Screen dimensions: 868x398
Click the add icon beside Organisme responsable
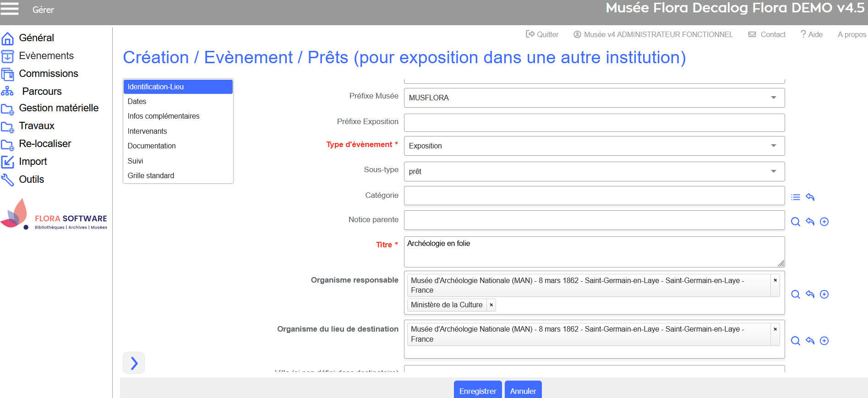824,294
